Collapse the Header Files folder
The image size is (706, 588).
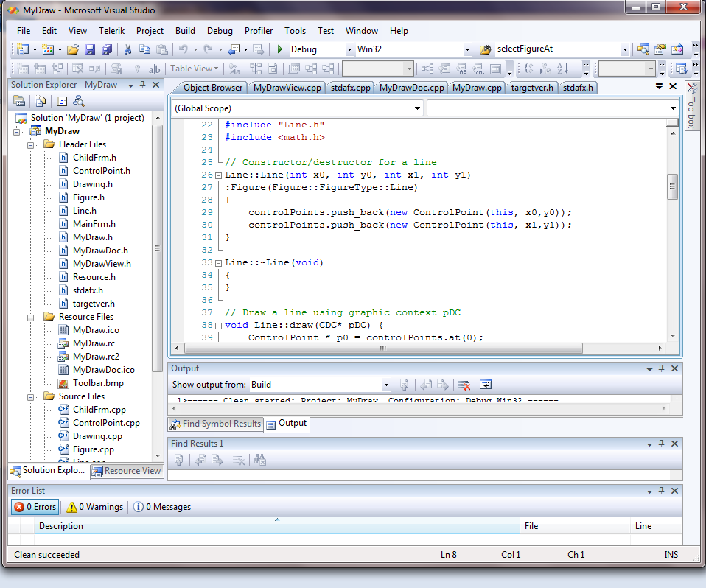(31, 145)
